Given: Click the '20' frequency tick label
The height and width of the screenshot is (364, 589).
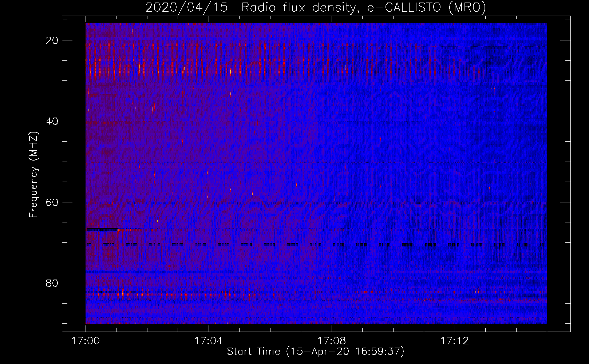Looking at the screenshot, I should pos(52,40).
